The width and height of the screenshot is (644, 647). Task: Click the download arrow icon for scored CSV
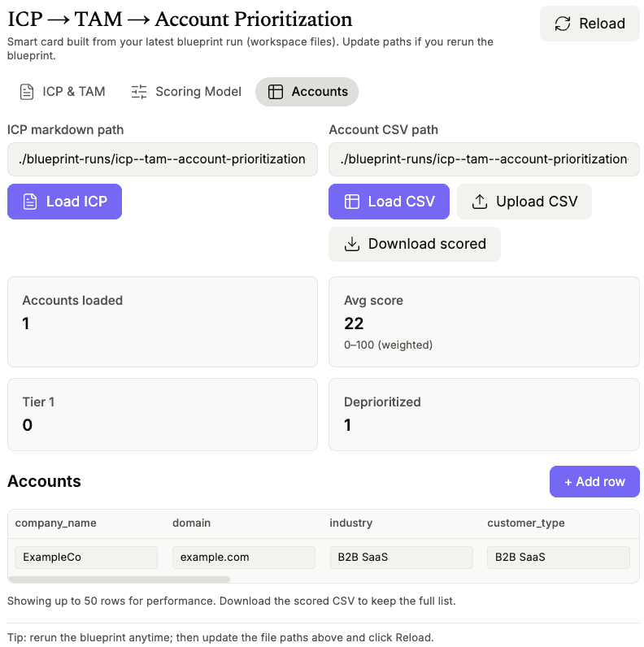(352, 244)
